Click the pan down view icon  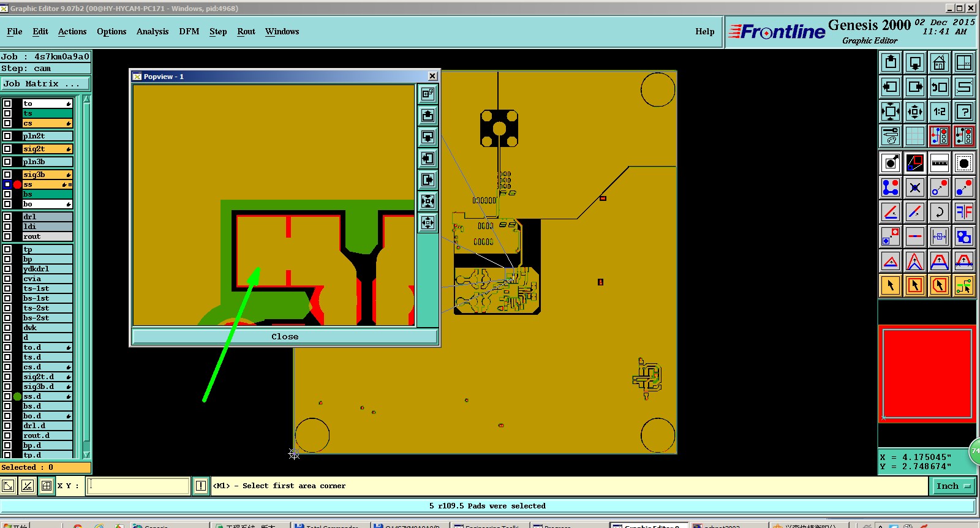[915, 62]
